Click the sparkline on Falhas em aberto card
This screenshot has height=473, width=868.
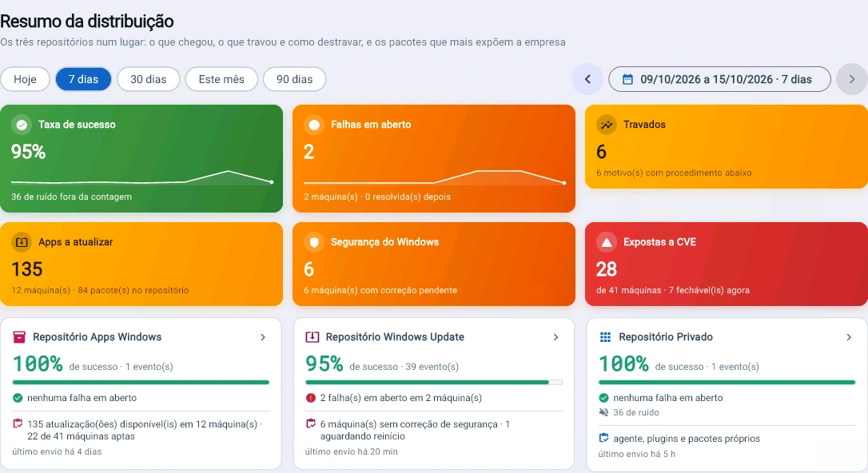pos(435,177)
